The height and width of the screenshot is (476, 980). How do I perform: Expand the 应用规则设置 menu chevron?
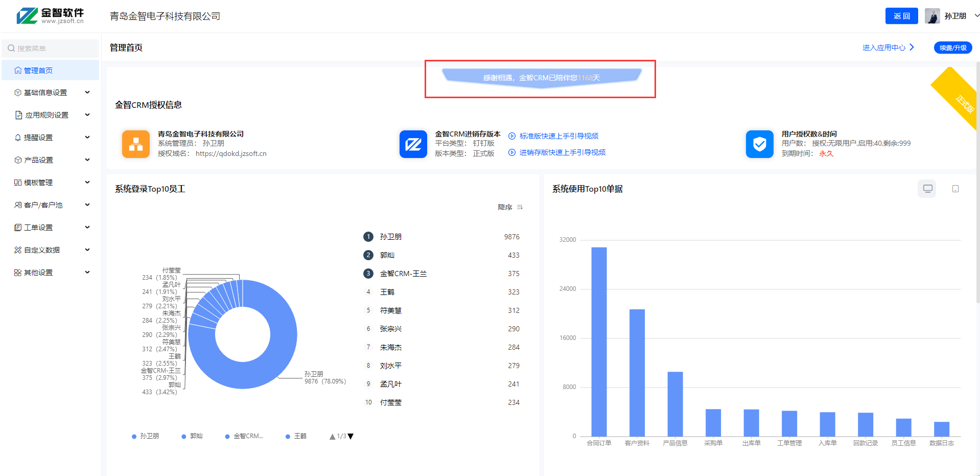tap(87, 115)
